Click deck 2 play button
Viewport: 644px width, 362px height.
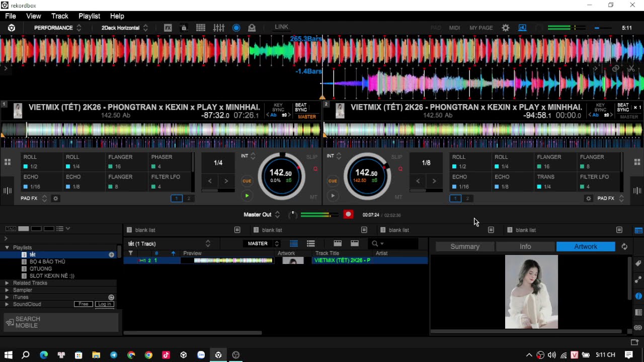333,196
